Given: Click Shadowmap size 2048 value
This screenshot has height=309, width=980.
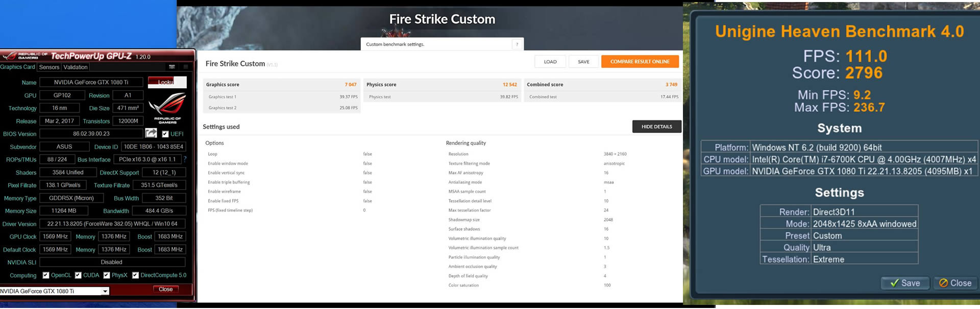Looking at the screenshot, I should pyautogui.click(x=608, y=220).
